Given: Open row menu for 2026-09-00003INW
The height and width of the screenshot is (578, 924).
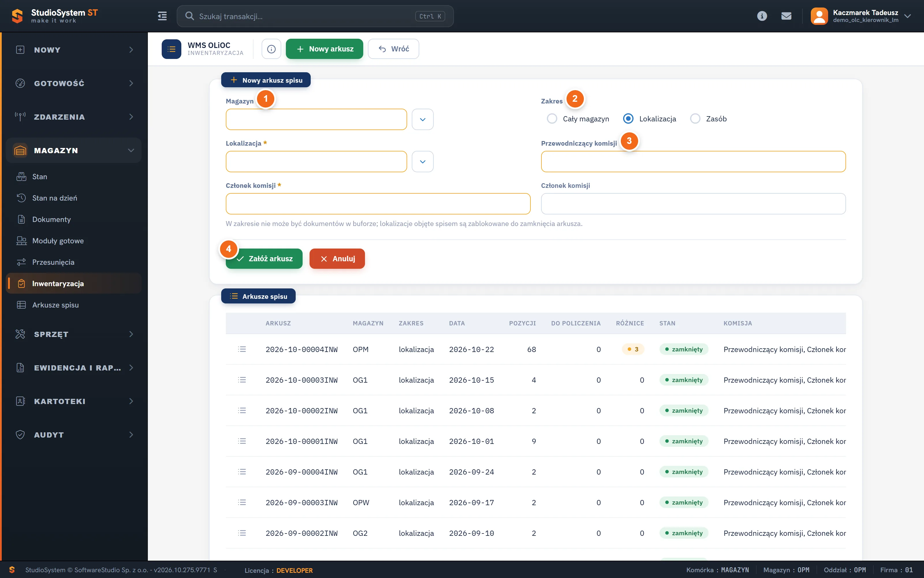Looking at the screenshot, I should [242, 502].
